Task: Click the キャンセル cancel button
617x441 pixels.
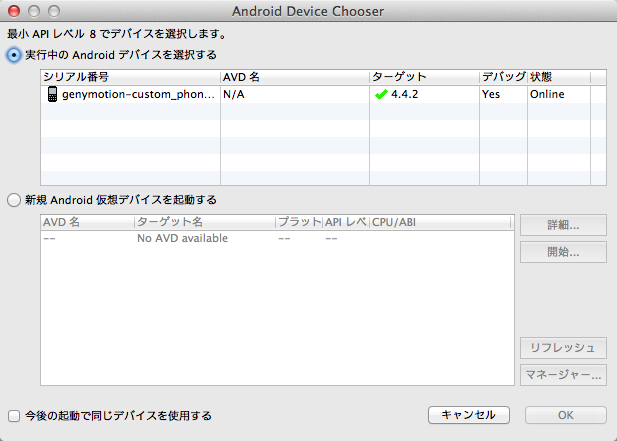Action: 469,415
